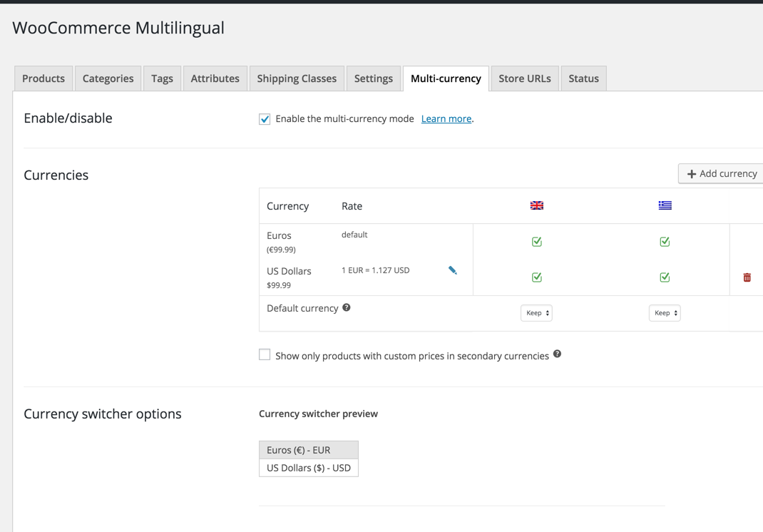Viewport: 763px width, 532px height.
Task: Click the Greek flag column header
Action: [665, 205]
